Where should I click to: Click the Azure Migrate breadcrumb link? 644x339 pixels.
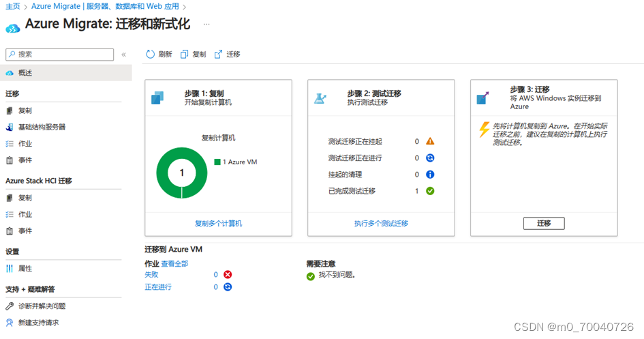(105, 6)
